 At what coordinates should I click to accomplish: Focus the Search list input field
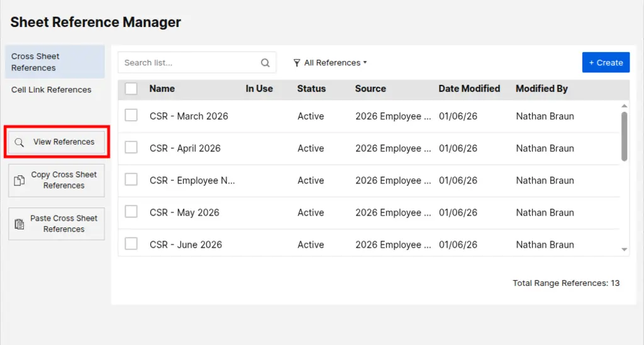[x=197, y=63]
